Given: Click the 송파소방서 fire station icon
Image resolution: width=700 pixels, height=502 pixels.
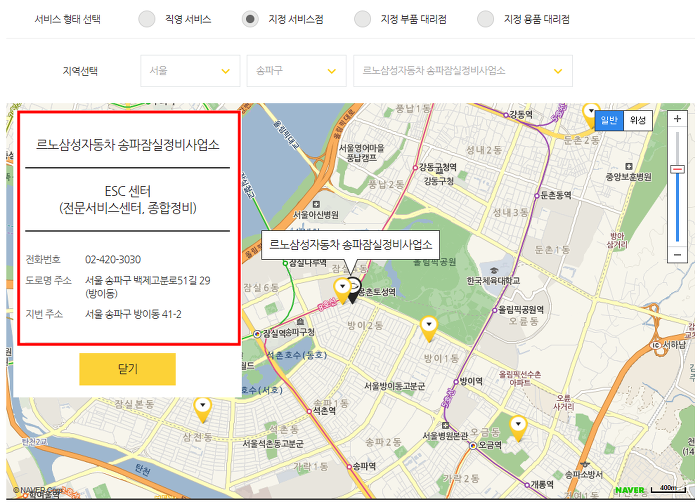Looking at the screenshot, I should (x=584, y=465).
